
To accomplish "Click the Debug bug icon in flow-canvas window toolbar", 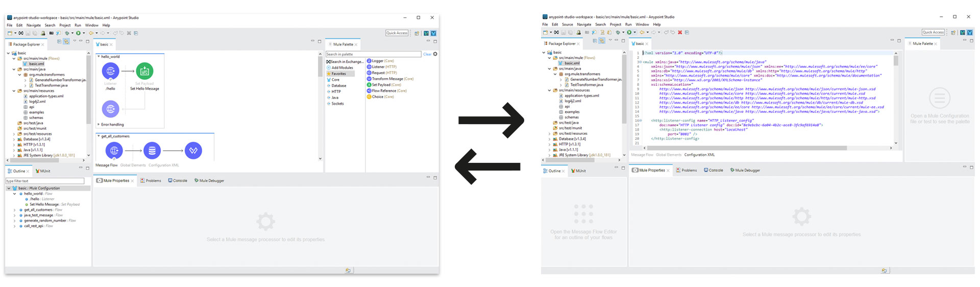I will point(66,33).
